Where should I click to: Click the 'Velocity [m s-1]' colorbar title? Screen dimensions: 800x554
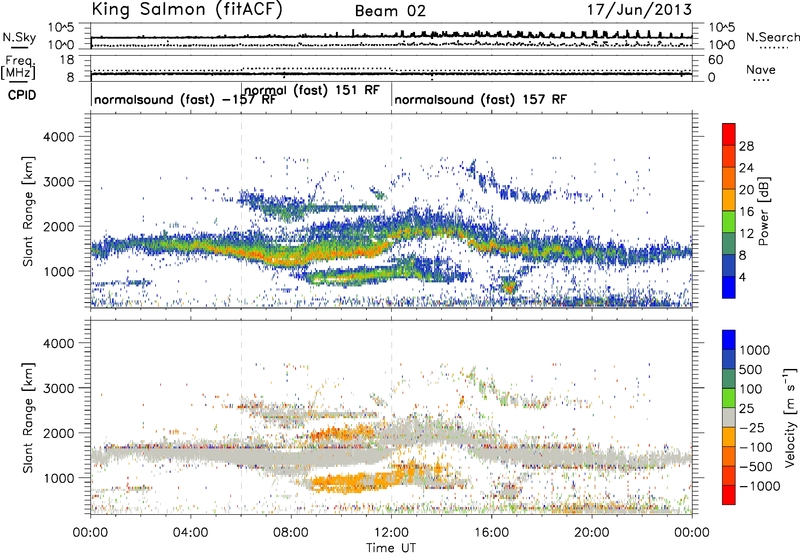pos(791,417)
